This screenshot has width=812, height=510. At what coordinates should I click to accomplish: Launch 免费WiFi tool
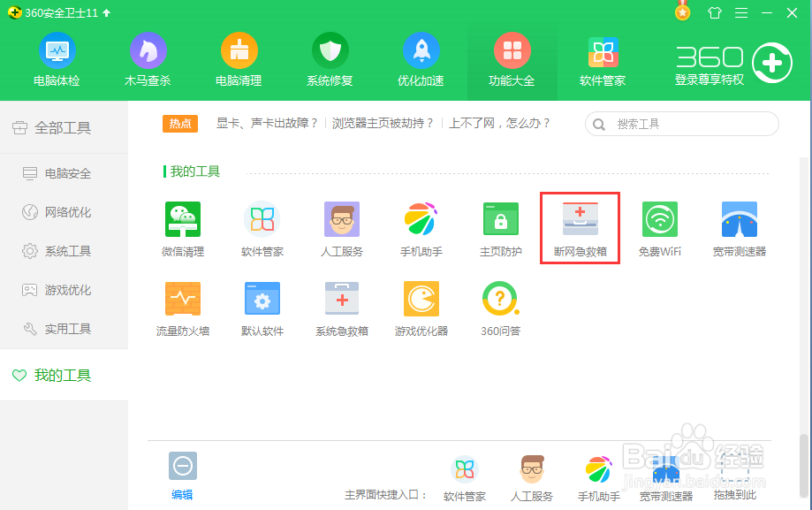660,229
